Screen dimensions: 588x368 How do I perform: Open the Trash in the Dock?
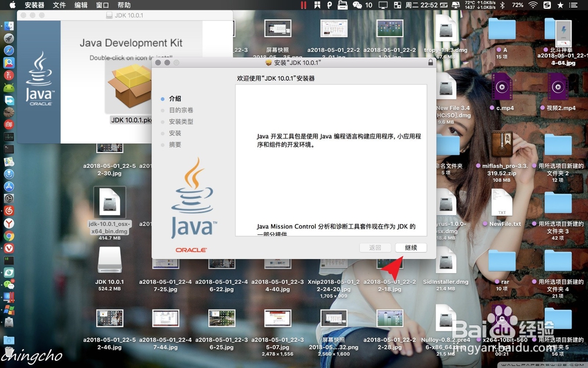click(x=9, y=352)
